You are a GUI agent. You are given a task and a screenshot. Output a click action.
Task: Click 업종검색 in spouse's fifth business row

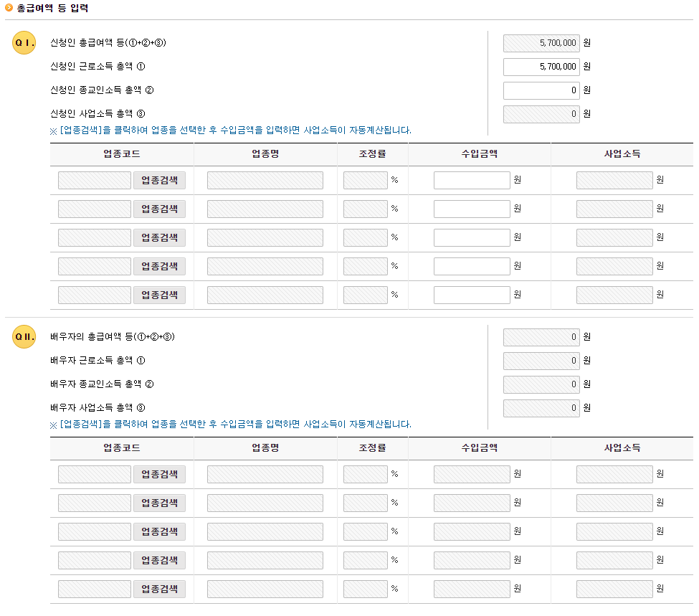click(160, 589)
